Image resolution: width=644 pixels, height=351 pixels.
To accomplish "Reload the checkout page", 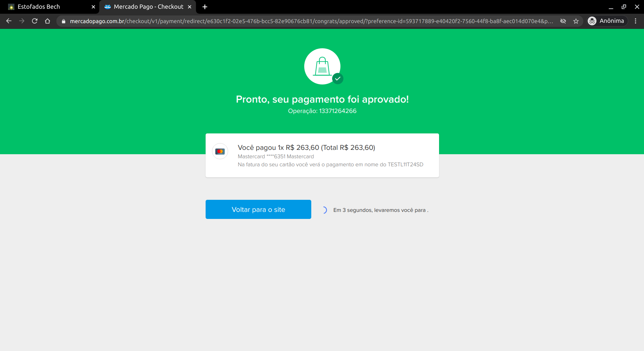I will coord(35,21).
